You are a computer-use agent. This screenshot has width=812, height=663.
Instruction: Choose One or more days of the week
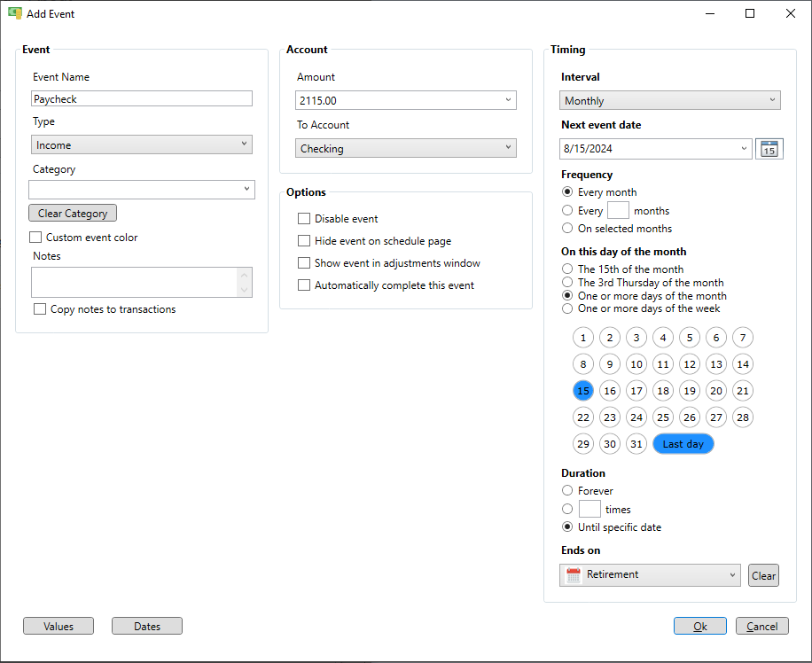pos(567,308)
